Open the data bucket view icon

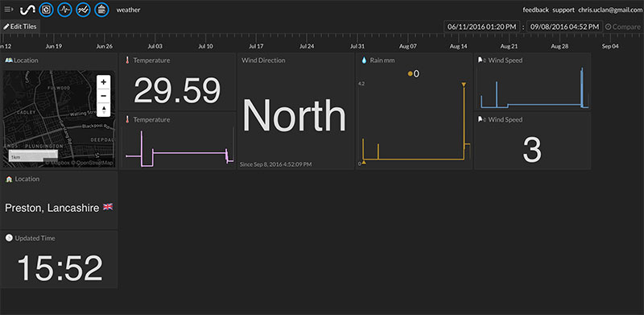click(x=102, y=10)
